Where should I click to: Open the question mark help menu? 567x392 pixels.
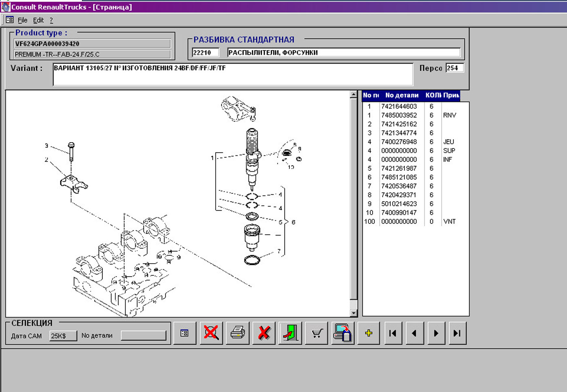point(51,20)
